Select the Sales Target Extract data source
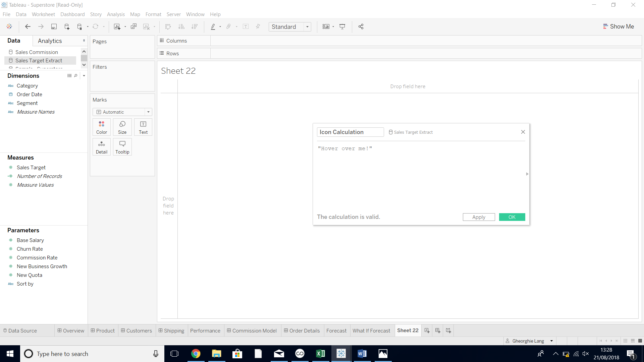 (39, 60)
